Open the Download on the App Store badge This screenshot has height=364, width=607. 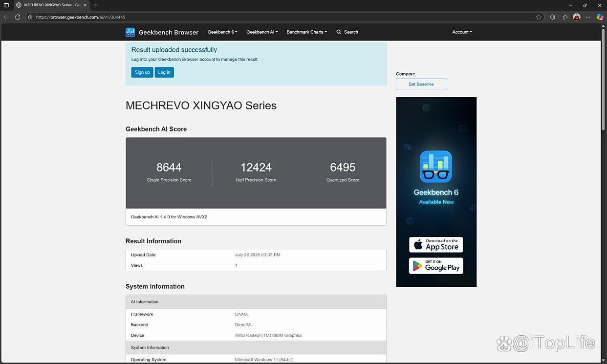436,245
